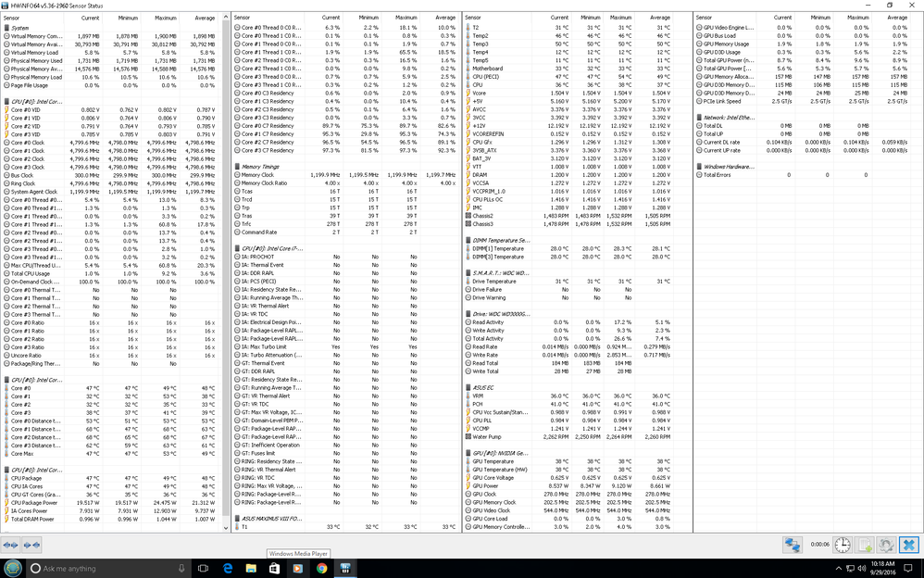Click the 0:00:06 elapsed timer text
Screen dimensions: 924x578
819,545
